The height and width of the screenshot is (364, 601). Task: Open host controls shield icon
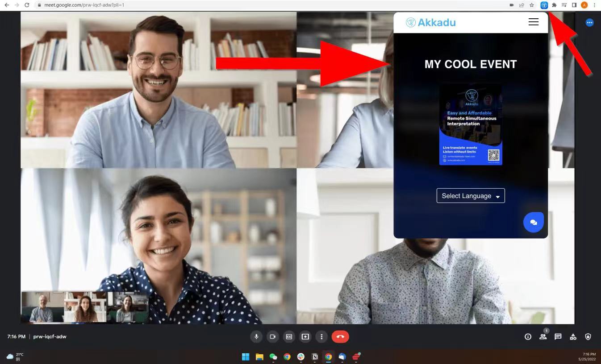point(588,337)
